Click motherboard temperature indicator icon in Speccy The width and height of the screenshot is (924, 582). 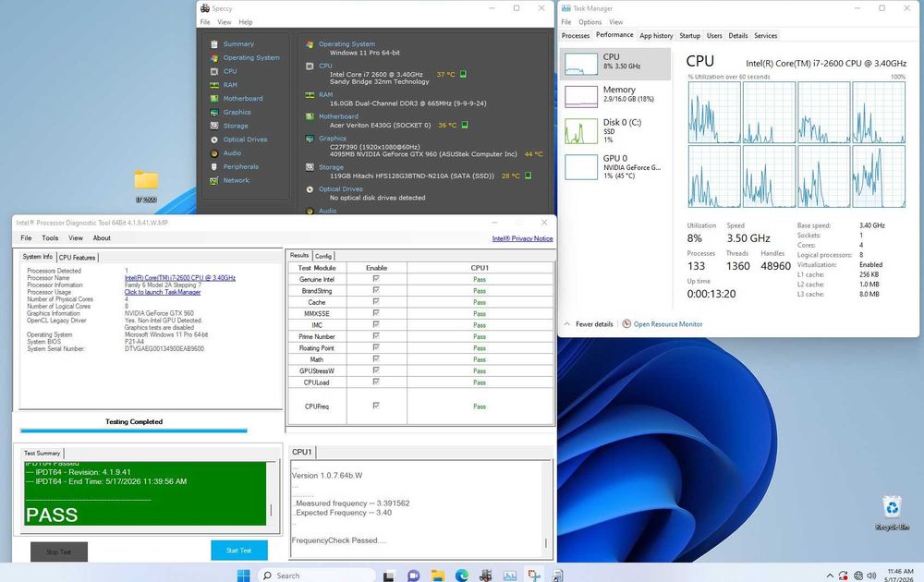(x=465, y=125)
